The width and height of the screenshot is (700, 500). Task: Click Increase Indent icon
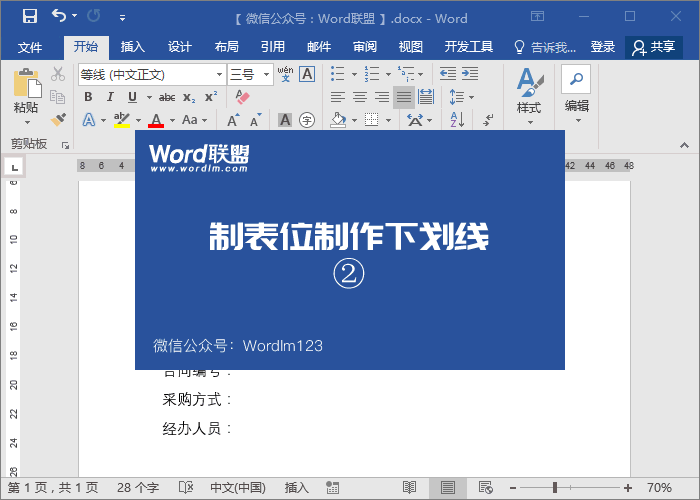click(x=470, y=74)
